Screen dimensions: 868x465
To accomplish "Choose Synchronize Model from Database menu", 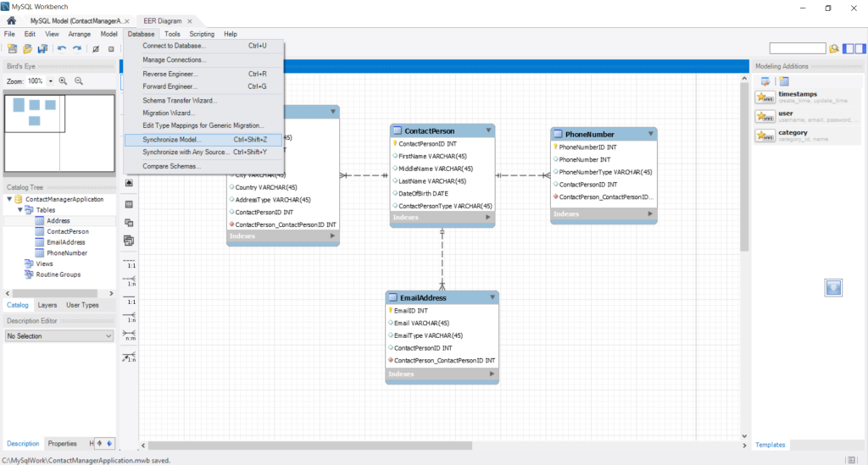I will tap(203, 140).
